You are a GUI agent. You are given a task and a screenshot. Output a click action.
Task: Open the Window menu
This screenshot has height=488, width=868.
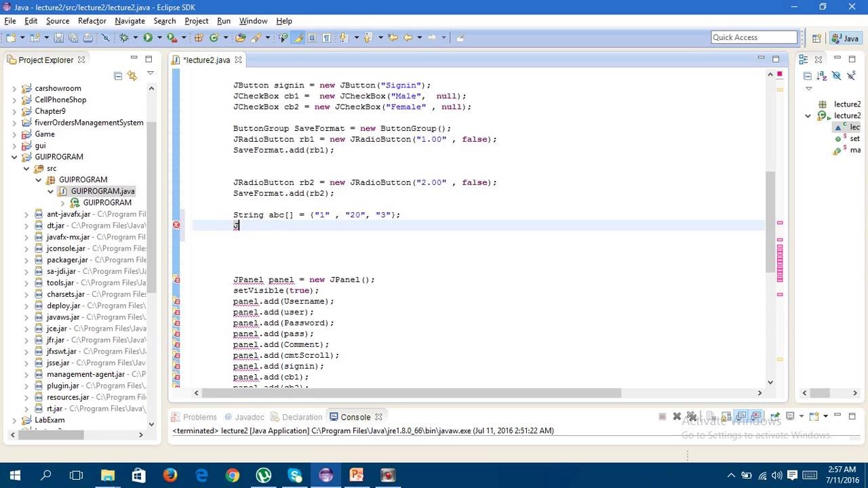[x=253, y=21]
